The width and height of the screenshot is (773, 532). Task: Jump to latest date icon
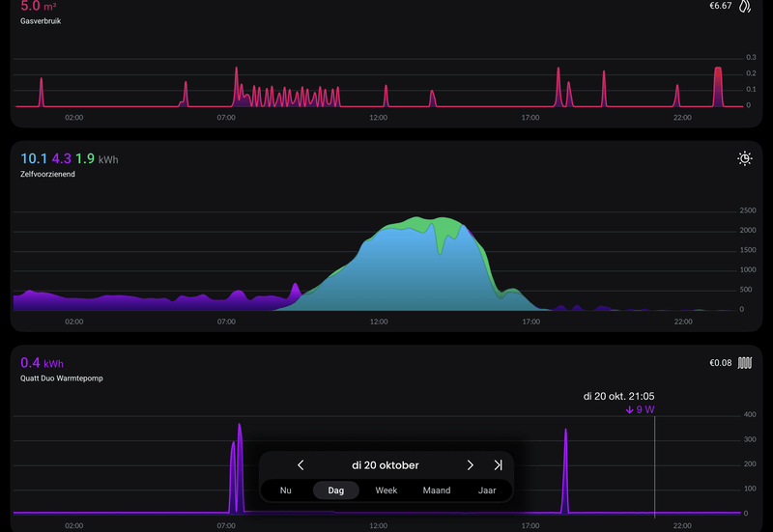point(498,465)
